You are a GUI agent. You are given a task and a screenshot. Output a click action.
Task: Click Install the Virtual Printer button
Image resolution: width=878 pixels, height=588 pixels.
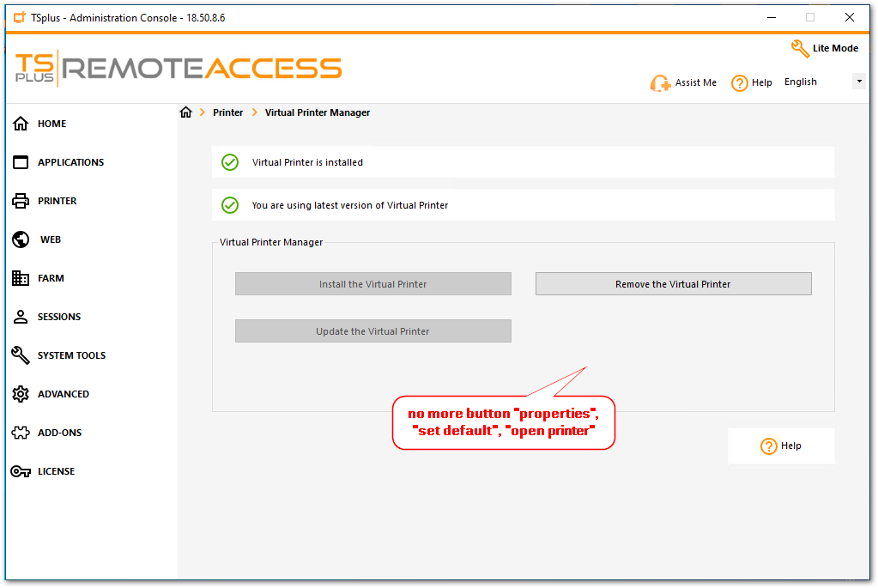[372, 284]
